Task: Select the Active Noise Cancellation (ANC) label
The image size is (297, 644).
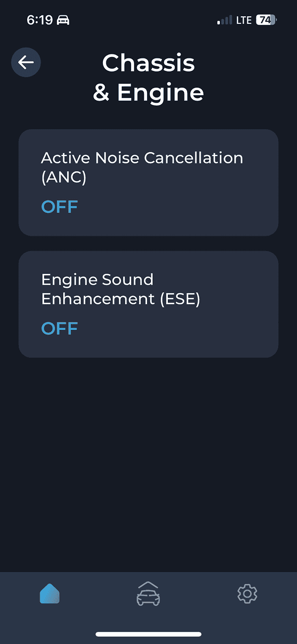Action: click(x=142, y=167)
